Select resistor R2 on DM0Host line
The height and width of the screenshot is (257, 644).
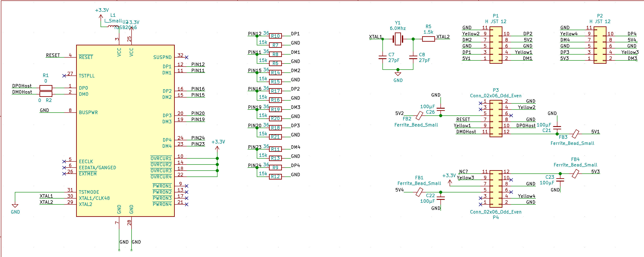click(46, 94)
